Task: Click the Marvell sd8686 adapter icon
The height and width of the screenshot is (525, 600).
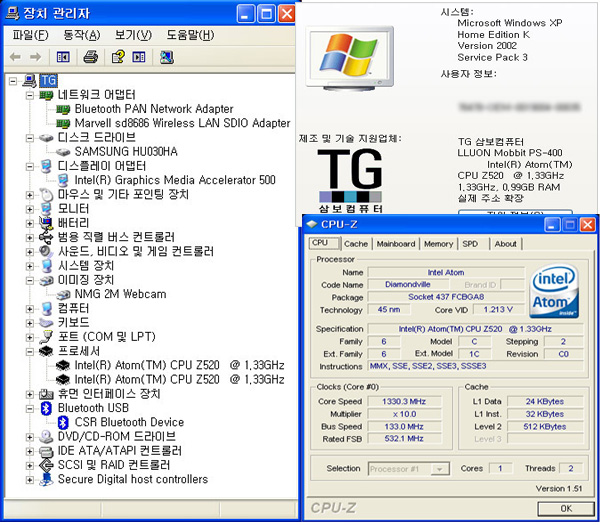Action: point(63,124)
